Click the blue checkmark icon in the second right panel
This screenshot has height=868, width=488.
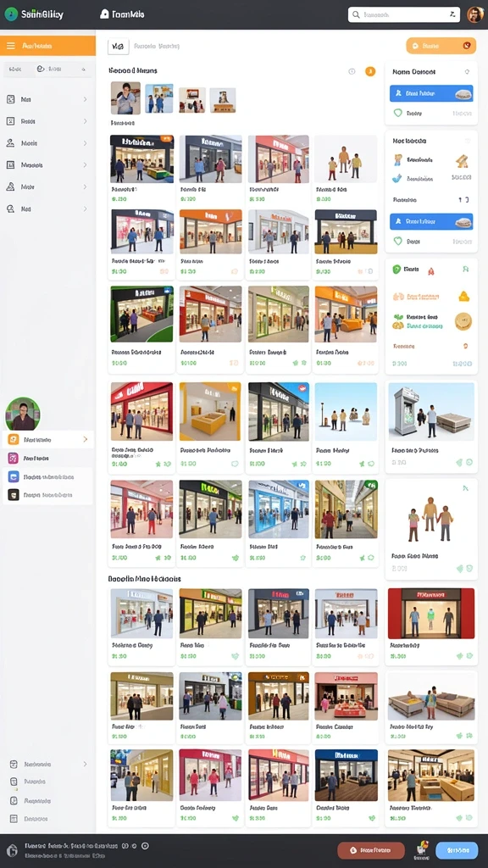coord(396,178)
